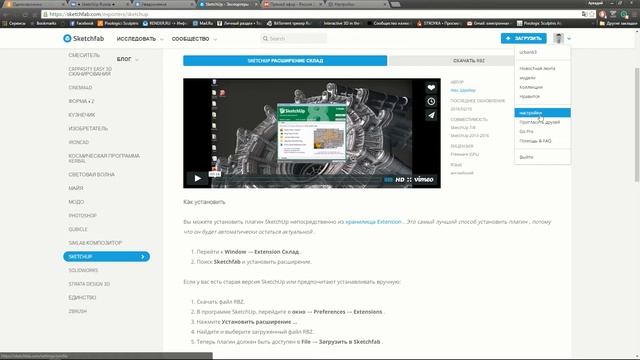Collapse the user menu arrow
The image size is (640, 360).
tap(569, 39)
